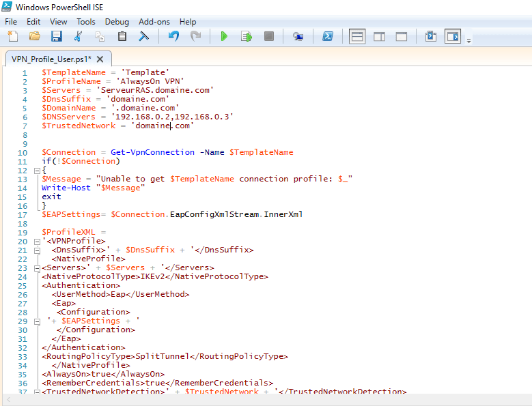532x406 pixels.
Task: Redo the last undone edit
Action: tap(196, 36)
